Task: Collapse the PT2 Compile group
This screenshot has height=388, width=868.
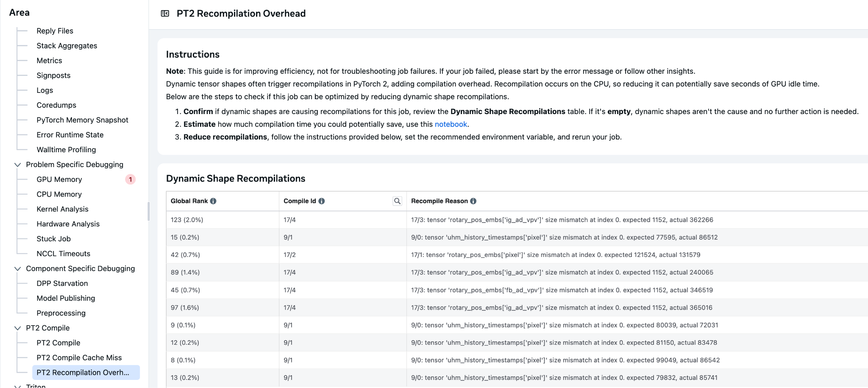Action: [18, 328]
